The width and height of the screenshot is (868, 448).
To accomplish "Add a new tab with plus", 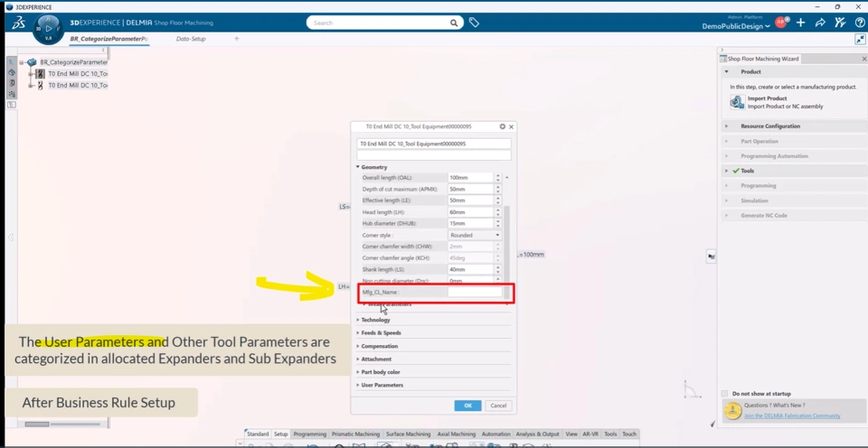I will coord(236,39).
